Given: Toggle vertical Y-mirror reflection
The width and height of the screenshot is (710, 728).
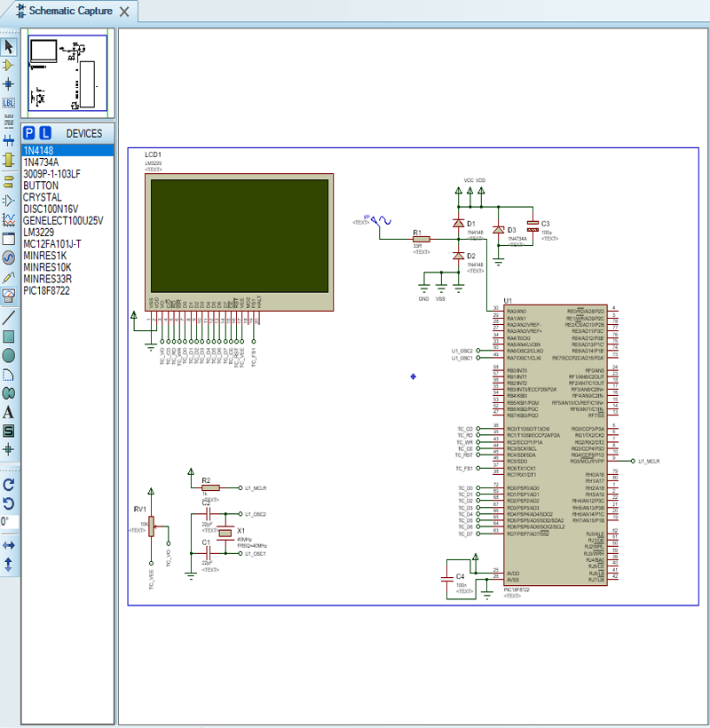Looking at the screenshot, I should (9, 564).
